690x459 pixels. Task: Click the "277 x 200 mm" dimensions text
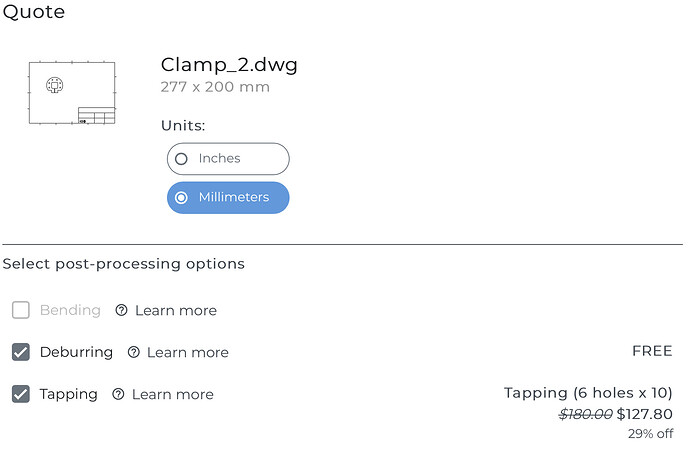[215, 87]
